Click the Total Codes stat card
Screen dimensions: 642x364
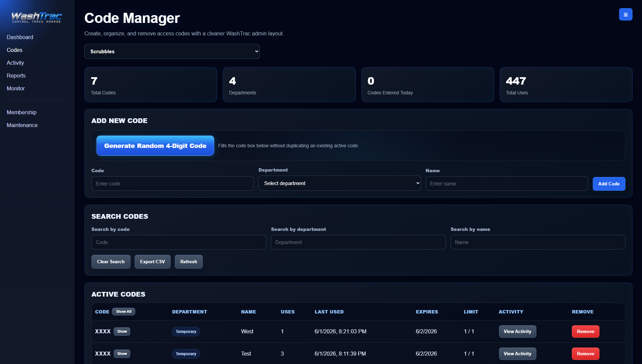point(151,85)
